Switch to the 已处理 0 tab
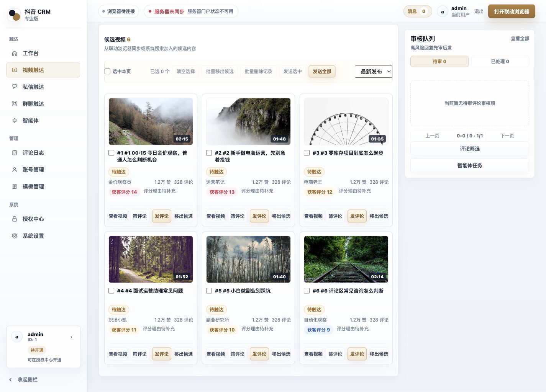The image size is (546, 392). tap(500, 61)
